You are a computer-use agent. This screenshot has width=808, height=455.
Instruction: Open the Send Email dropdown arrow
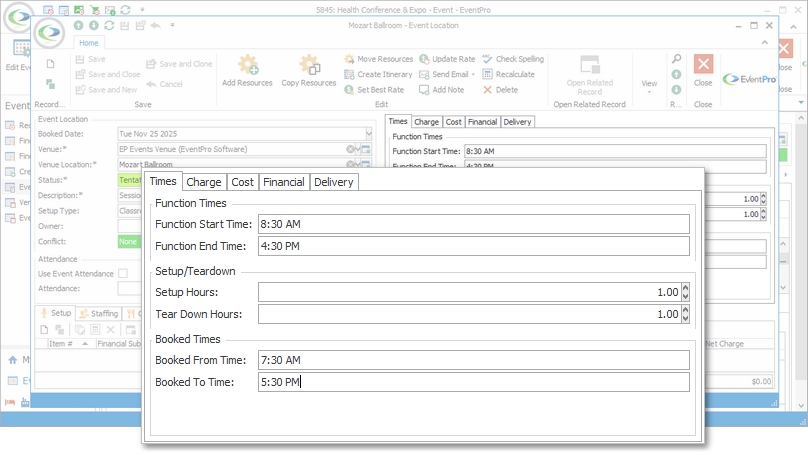click(x=473, y=75)
